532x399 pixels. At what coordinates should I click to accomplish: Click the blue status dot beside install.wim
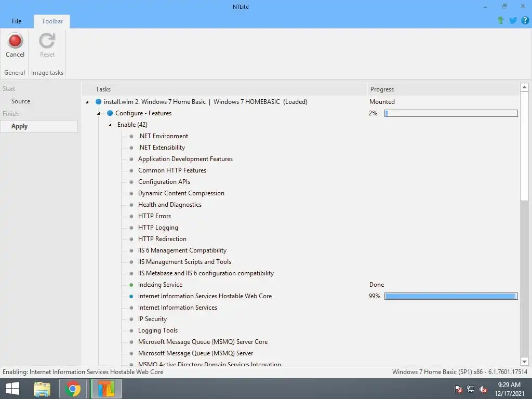(x=98, y=101)
